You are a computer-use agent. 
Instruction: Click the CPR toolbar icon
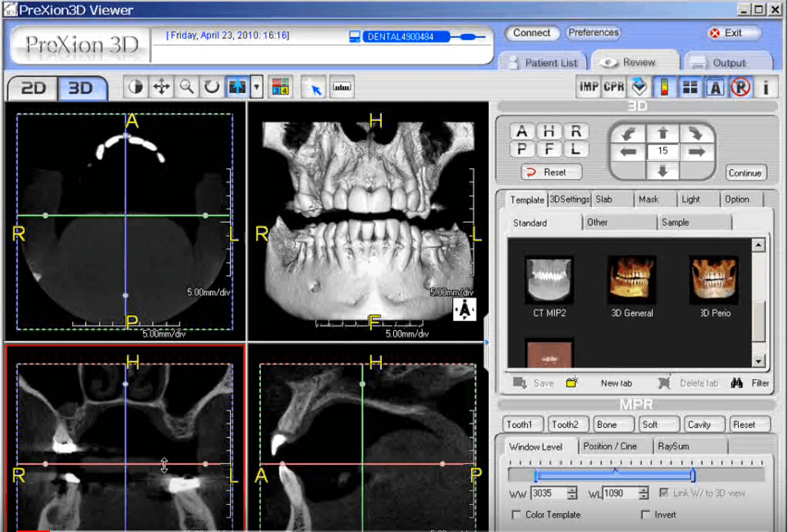point(613,87)
